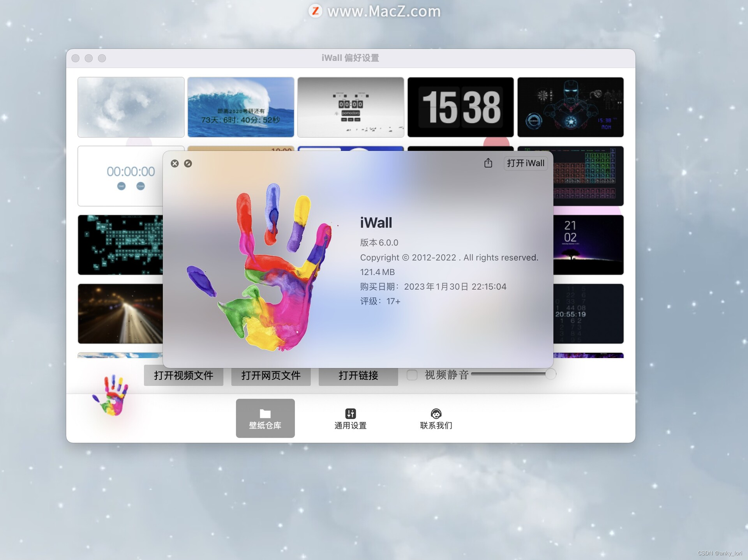The width and height of the screenshot is (748, 560).
Task: Select the 20:55:19 number clock wallpaper
Action: click(x=588, y=314)
